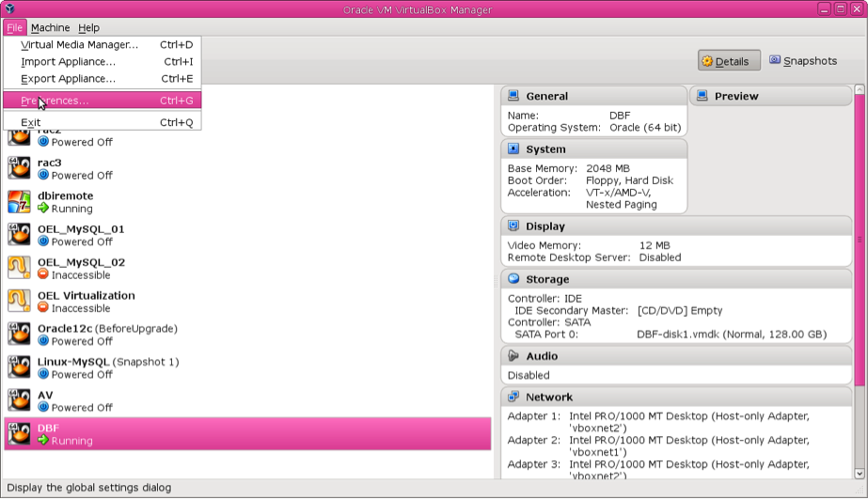Image resolution: width=868 pixels, height=499 pixels.
Task: Click the rac3 virtual machine icon
Action: (x=19, y=168)
